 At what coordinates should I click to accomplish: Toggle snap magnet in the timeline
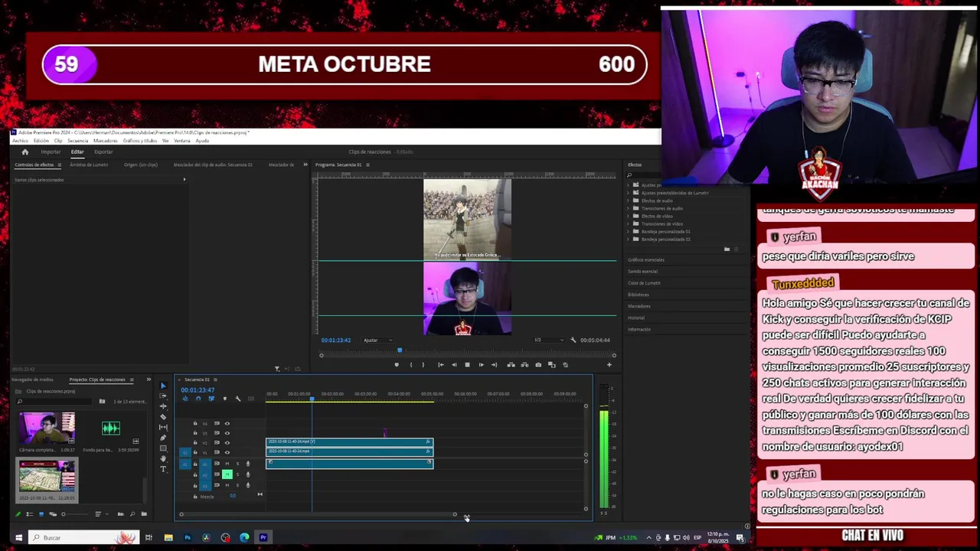[198, 399]
